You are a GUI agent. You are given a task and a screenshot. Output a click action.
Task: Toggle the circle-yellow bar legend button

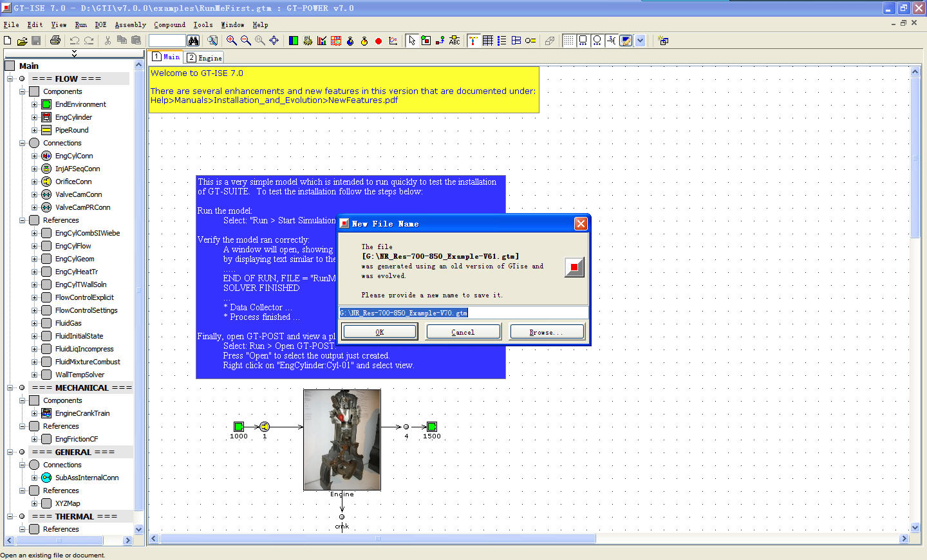(530, 41)
